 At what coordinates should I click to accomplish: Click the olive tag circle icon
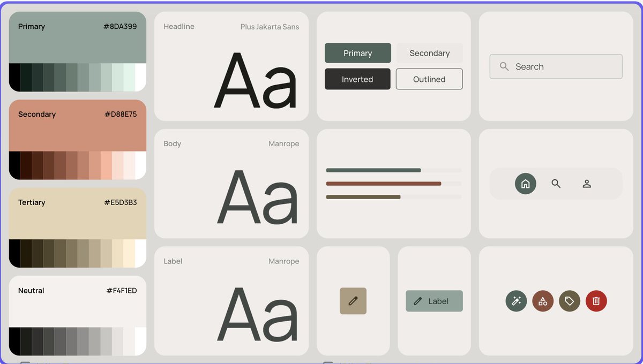(570, 301)
